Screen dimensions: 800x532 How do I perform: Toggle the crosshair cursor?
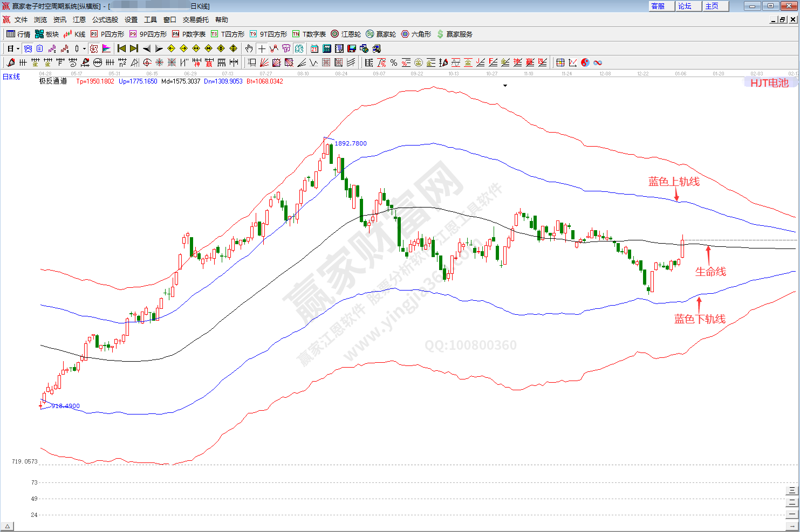[262, 49]
